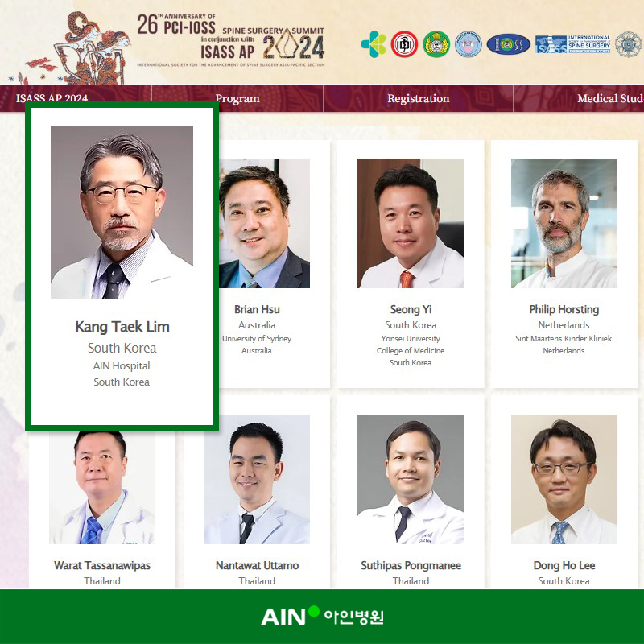Click the red circular organization logo
Viewport: 644px width, 644px height.
point(404,44)
